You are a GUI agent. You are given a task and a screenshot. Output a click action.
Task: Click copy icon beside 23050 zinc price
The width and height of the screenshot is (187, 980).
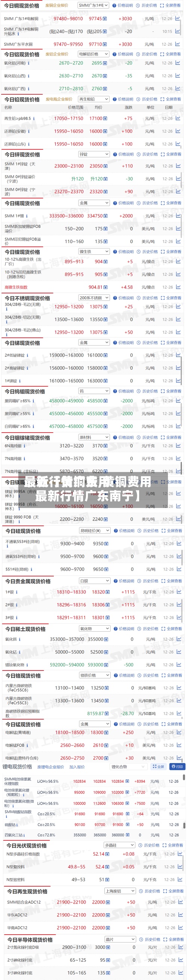(106, 166)
